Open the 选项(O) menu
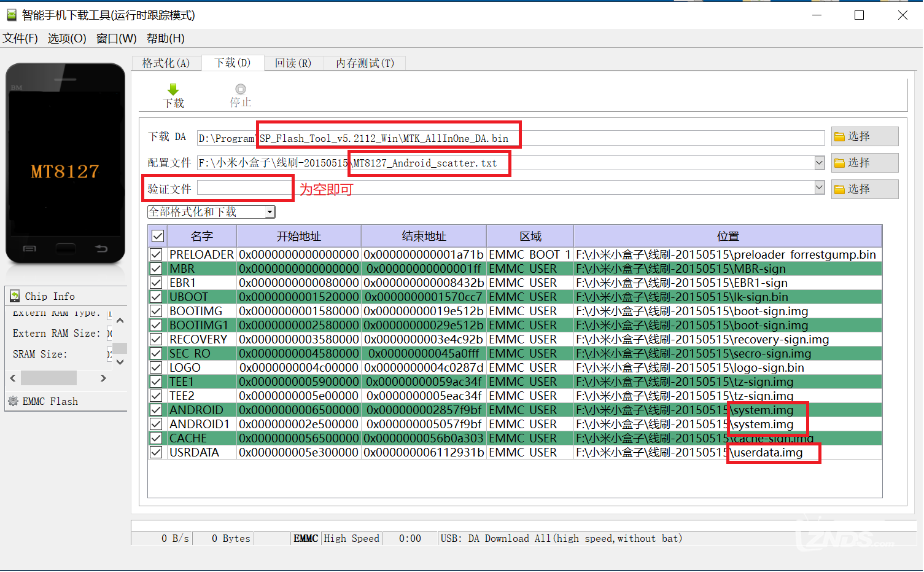Screen dimensions: 924x572 coord(67,39)
